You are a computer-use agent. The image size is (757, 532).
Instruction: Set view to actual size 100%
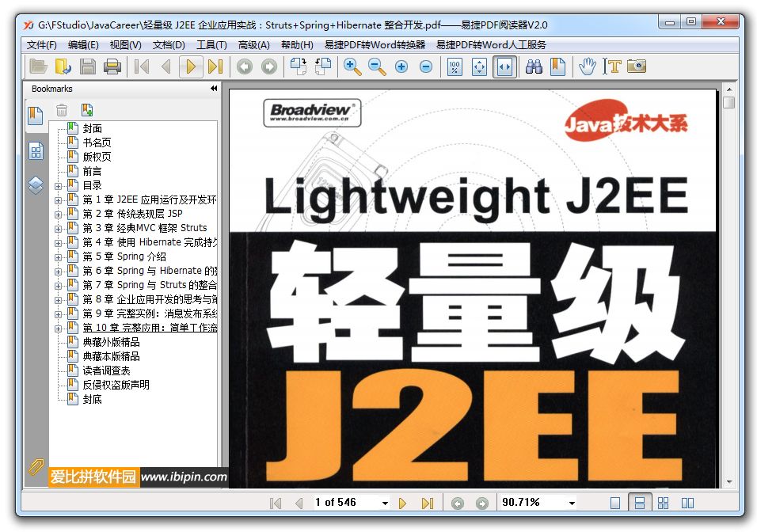pos(455,66)
